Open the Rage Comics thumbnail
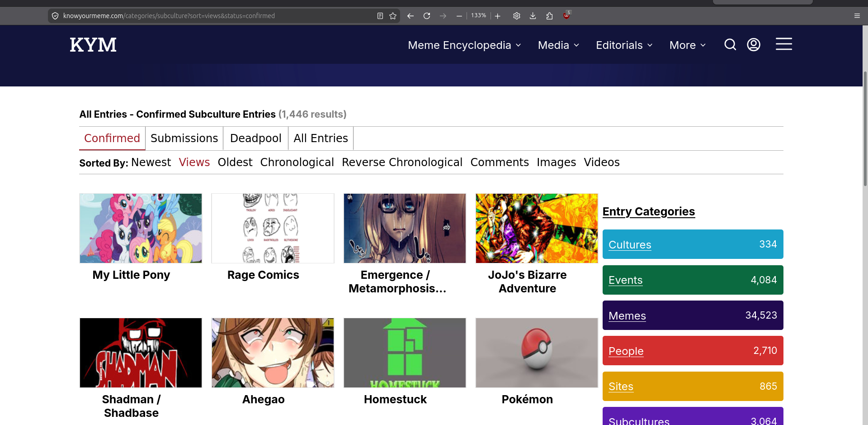 (x=273, y=229)
